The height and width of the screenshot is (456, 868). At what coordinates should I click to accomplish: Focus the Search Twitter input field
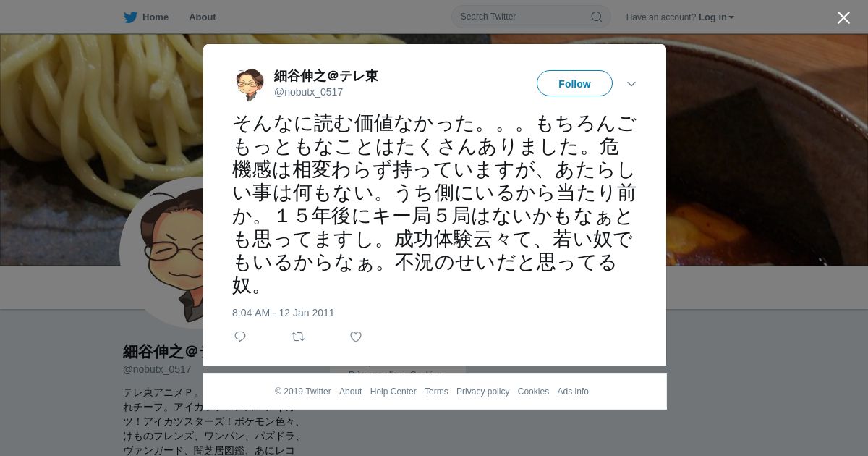pyautogui.click(x=524, y=17)
